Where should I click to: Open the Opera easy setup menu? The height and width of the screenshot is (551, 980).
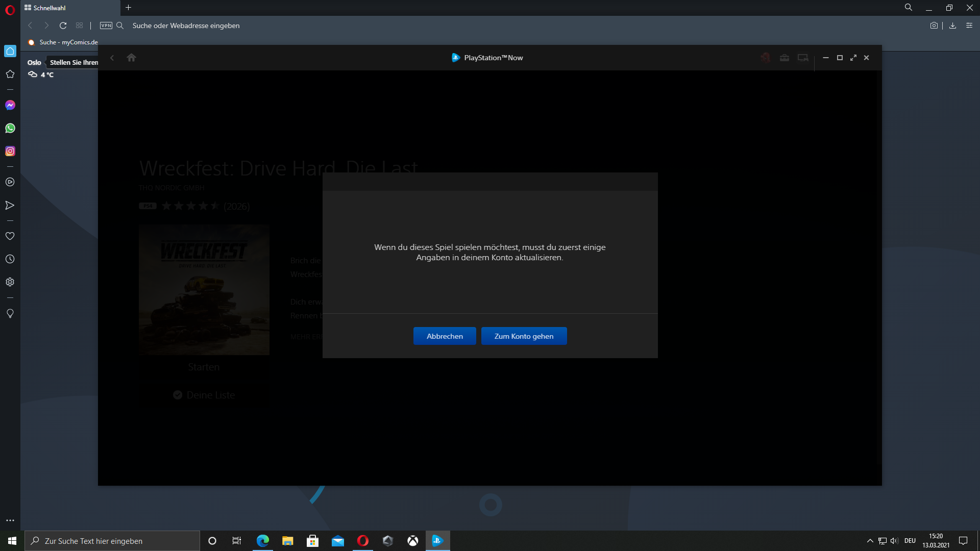(x=969, y=26)
